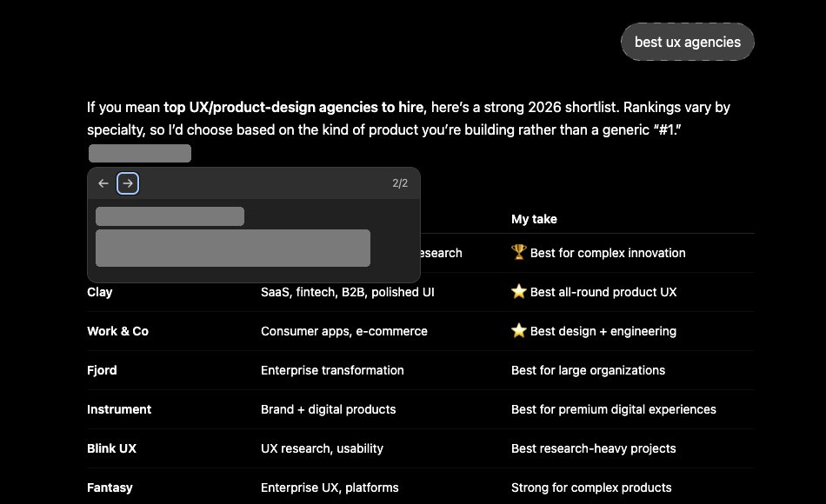Select the "best ux agencies" message bubble
The width and height of the screenshot is (826, 504).
pyautogui.click(x=688, y=42)
